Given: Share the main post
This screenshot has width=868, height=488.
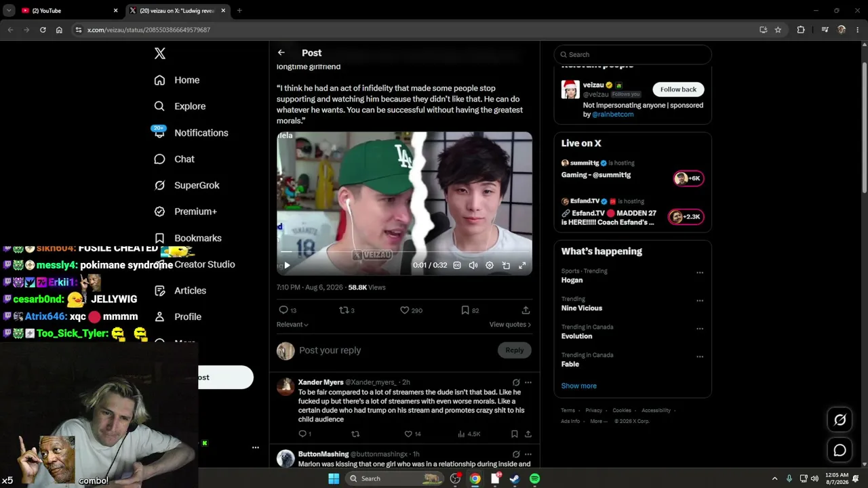Looking at the screenshot, I should coord(526,310).
